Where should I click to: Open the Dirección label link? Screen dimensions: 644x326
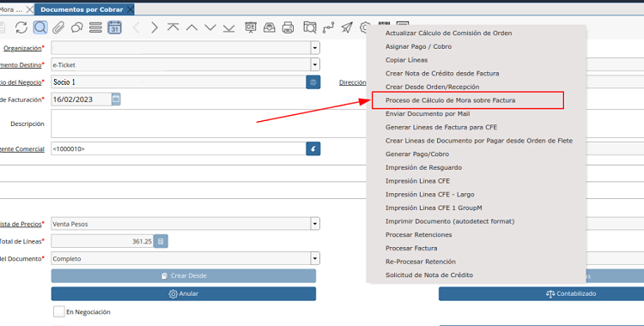[352, 82]
